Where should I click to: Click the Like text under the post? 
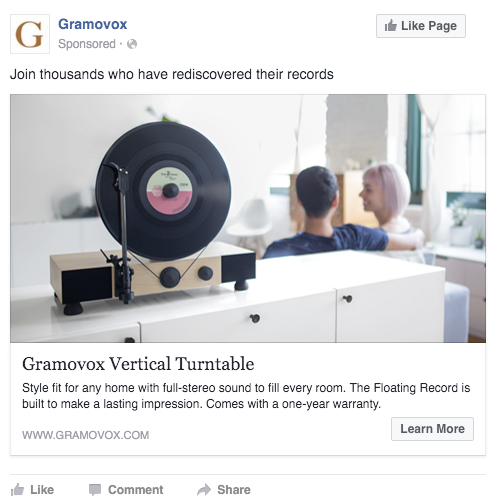(42, 490)
